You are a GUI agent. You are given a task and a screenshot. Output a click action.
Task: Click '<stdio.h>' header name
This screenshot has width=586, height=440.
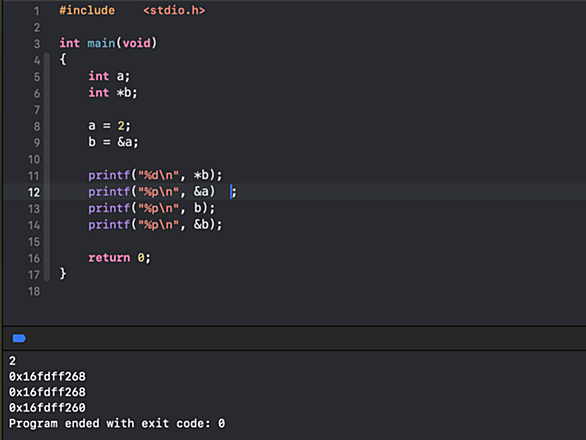174,10
